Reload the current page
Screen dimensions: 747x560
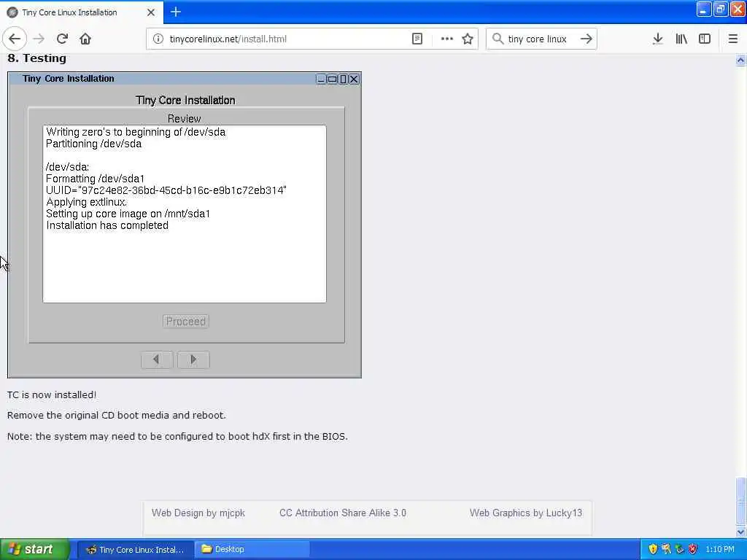62,39
